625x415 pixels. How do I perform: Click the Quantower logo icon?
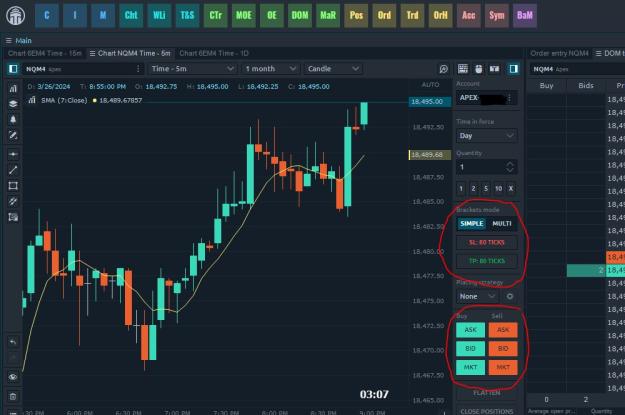coord(16,16)
